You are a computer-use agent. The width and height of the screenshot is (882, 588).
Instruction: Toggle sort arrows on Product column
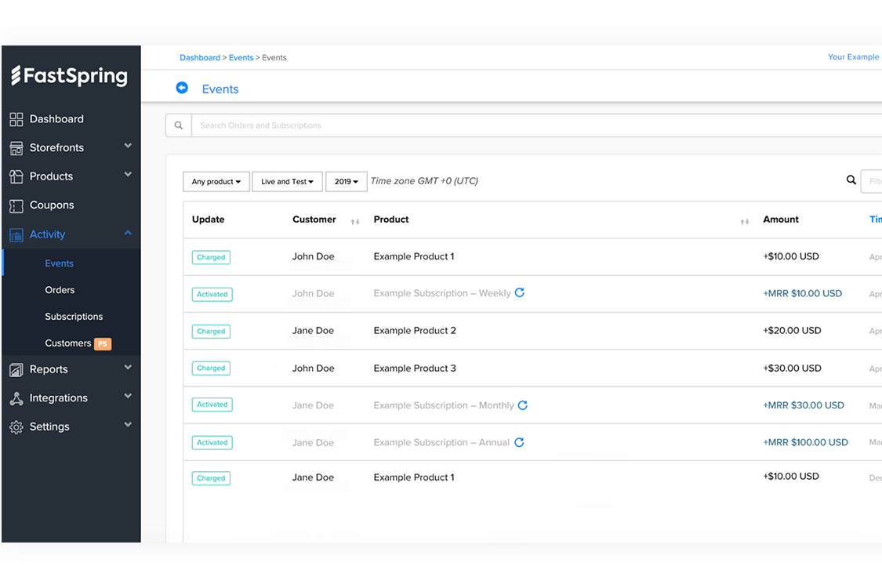coord(744,221)
